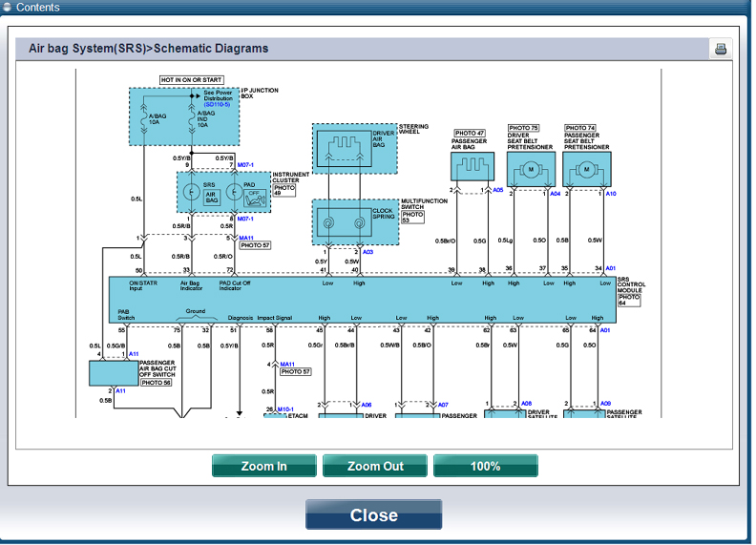Click the A/BAG 10A fuse symbol
This screenshot has width=756, height=545.
[x=144, y=117]
